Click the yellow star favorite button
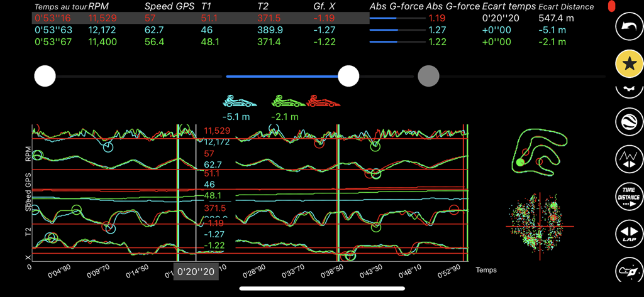Screen dimensions: 644x297 coord(628,63)
